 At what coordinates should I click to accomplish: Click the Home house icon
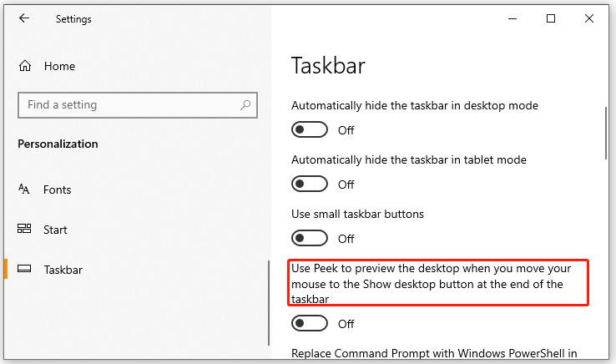click(25, 66)
